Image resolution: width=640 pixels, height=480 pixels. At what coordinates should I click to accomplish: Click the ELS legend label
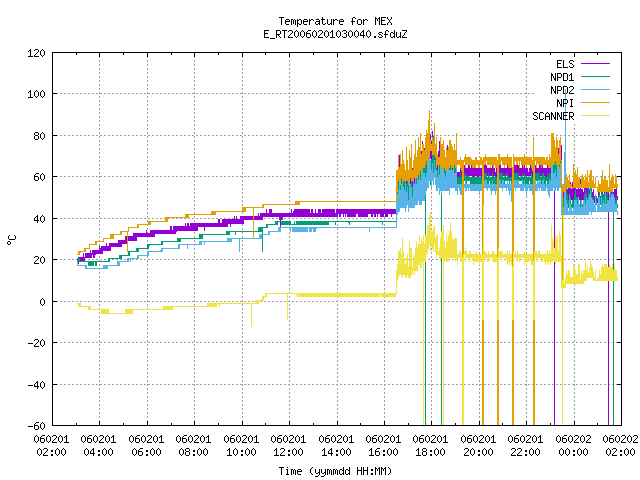click(565, 64)
